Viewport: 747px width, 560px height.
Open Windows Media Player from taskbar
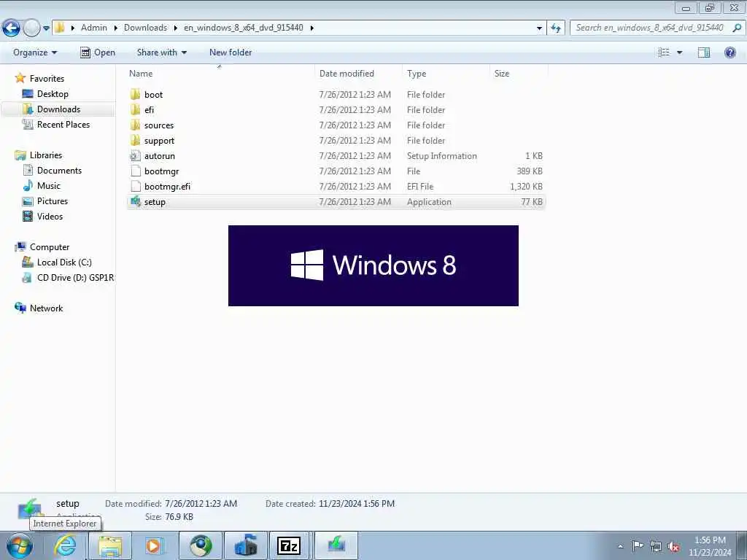155,545
